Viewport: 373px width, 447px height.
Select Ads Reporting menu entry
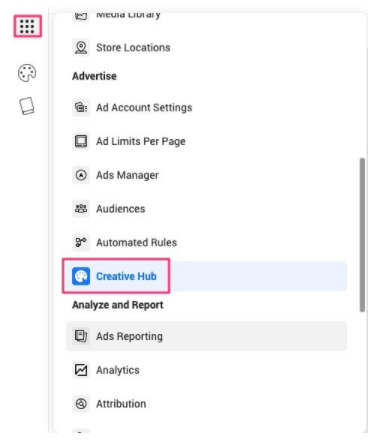coord(206,336)
